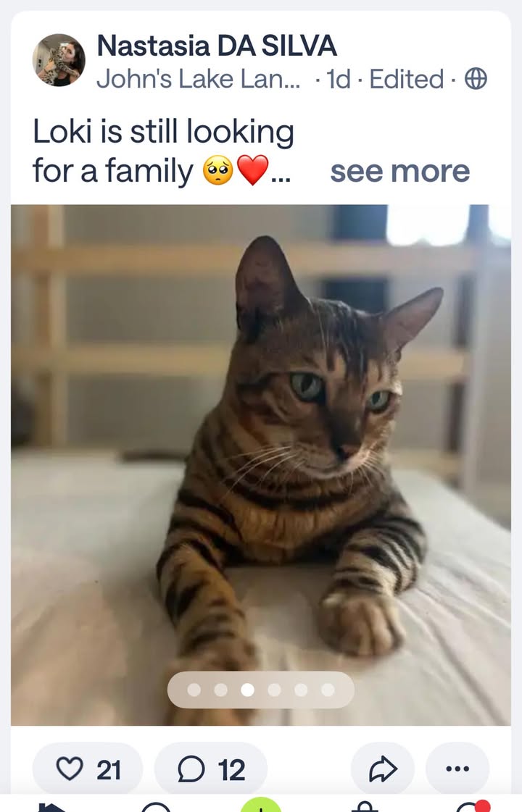Open Nastasia DA SILVA's profile picture
The height and width of the screenshot is (812, 522).
[x=59, y=60]
